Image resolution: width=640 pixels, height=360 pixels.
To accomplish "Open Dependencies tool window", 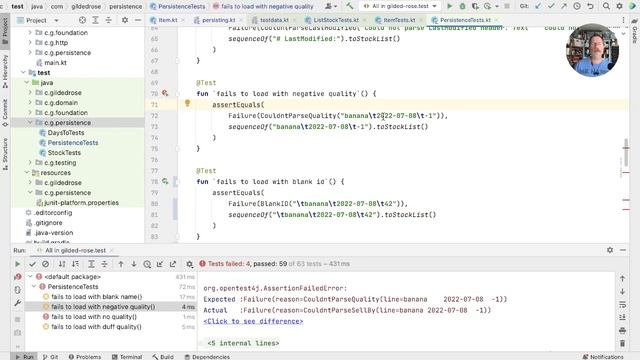I will [x=207, y=357].
